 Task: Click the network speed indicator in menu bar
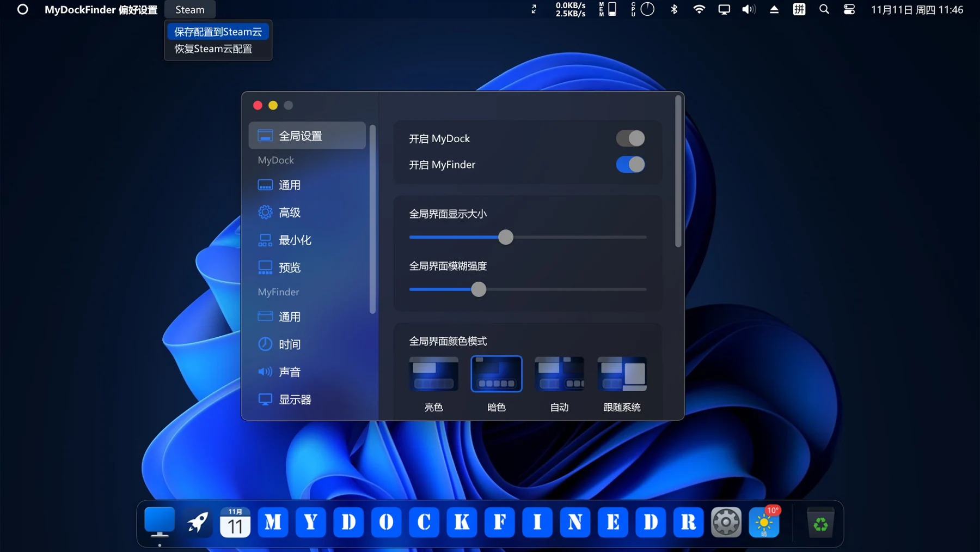point(570,9)
